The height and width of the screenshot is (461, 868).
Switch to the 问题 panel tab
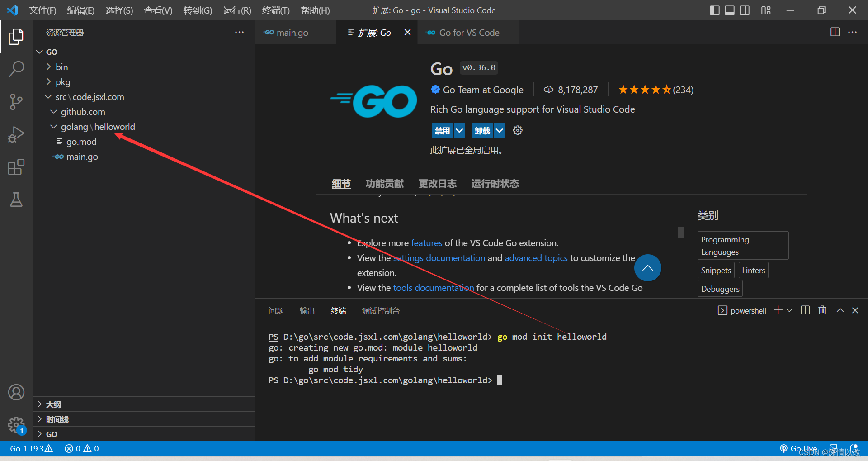point(276,311)
